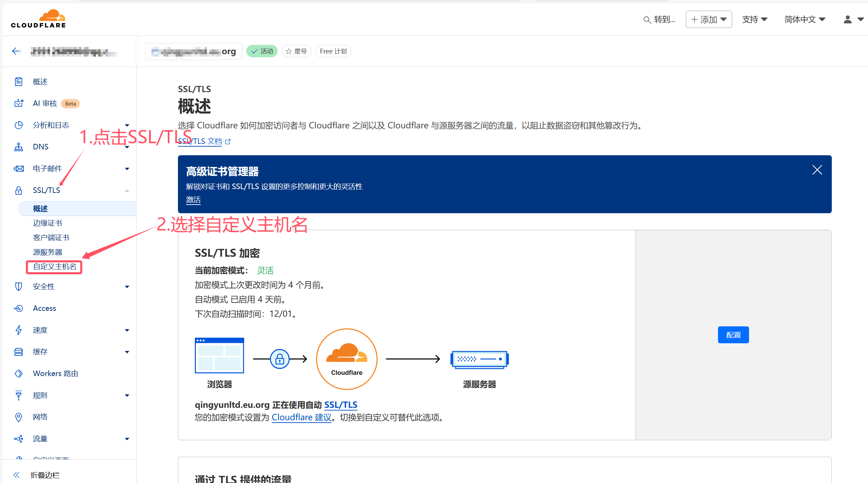This screenshot has height=483, width=868.
Task: Click the Traffic routing icon
Action: (x=19, y=438)
